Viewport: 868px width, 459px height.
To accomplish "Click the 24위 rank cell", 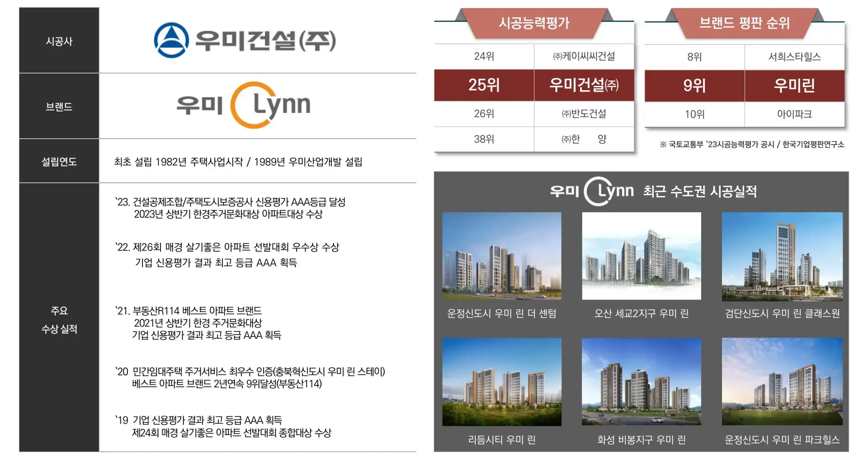I will [x=484, y=56].
